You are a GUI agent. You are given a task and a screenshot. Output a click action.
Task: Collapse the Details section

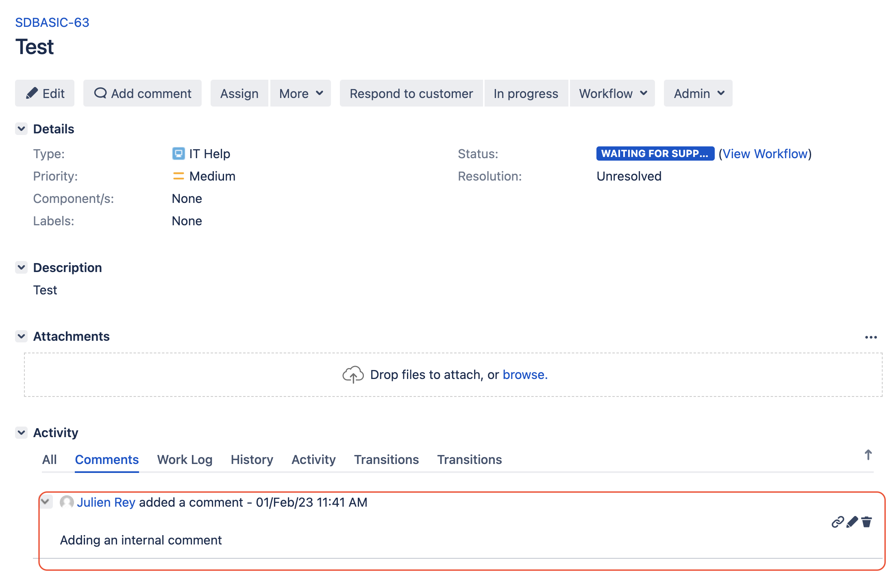point(22,129)
